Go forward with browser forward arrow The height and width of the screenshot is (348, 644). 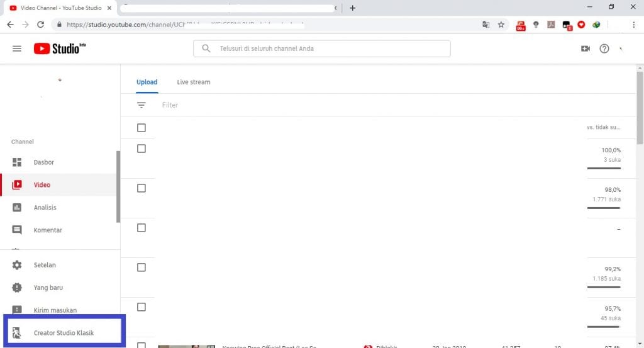coord(25,25)
